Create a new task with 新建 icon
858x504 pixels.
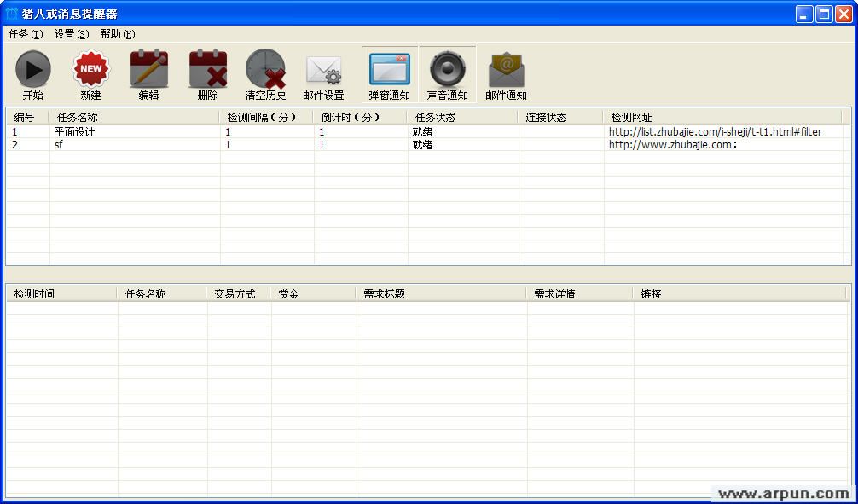coord(90,70)
